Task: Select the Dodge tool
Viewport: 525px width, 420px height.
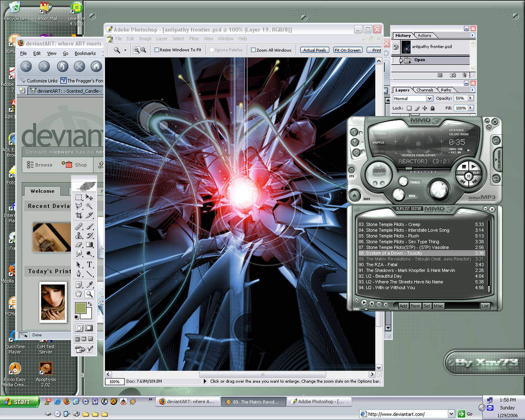Action: coord(89,253)
